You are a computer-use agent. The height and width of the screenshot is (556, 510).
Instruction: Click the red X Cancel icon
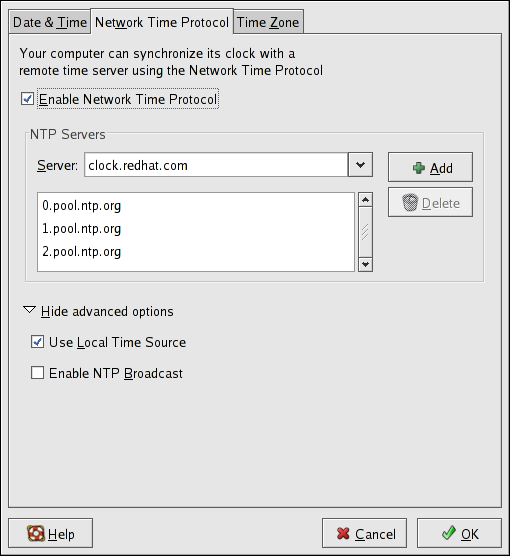pos(343,533)
